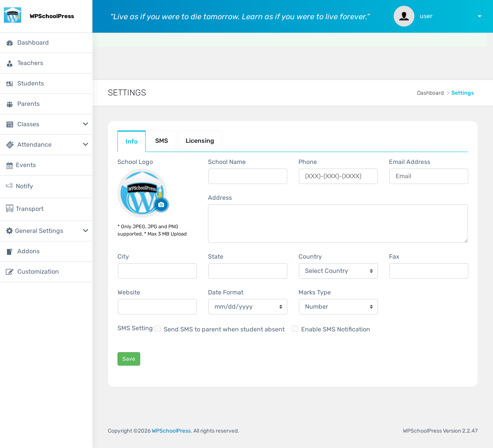The width and height of the screenshot is (493, 448).
Task: Focus the State input field
Action: point(248,271)
